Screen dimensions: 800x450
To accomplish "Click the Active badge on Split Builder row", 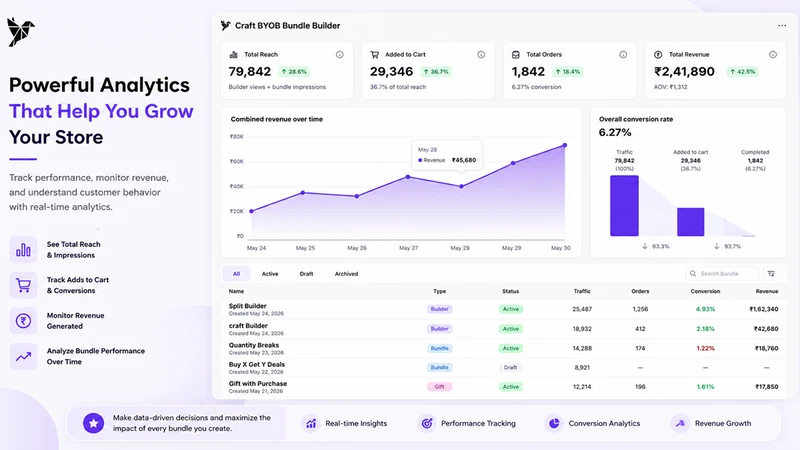I will tap(510, 309).
